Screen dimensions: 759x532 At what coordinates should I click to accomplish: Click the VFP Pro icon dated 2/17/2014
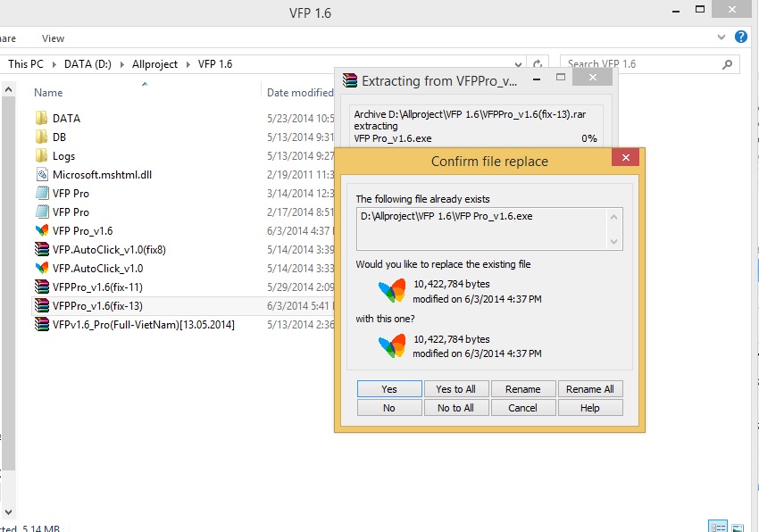pos(42,212)
